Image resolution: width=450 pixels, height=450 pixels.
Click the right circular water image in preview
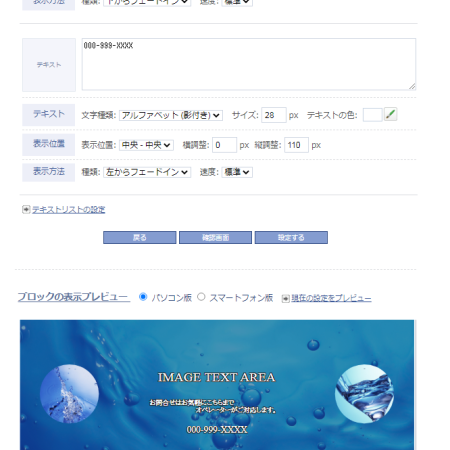pos(364,394)
